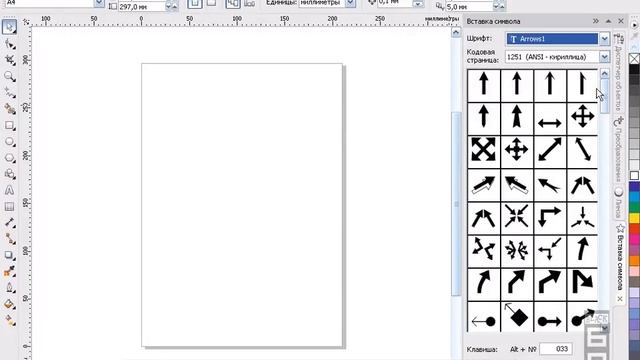Choose the white swatch in the color palette
This screenshot has width=640, height=360.
634,176
